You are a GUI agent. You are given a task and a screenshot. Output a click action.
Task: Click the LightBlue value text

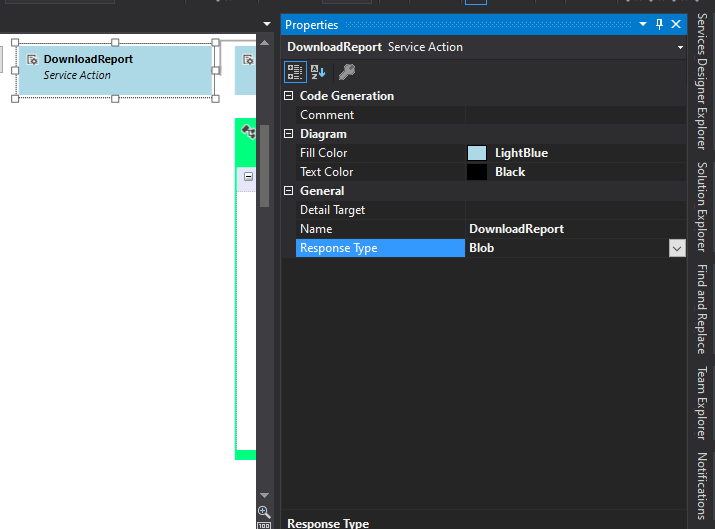[521, 153]
